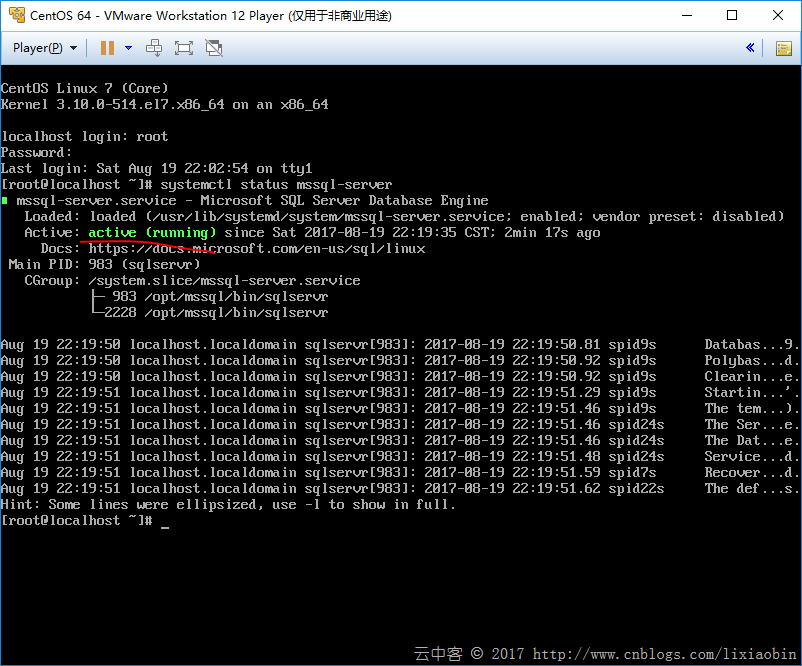This screenshot has width=802, height=666.
Task: Collapse the toolbar with double chevron
Action: tap(750, 48)
